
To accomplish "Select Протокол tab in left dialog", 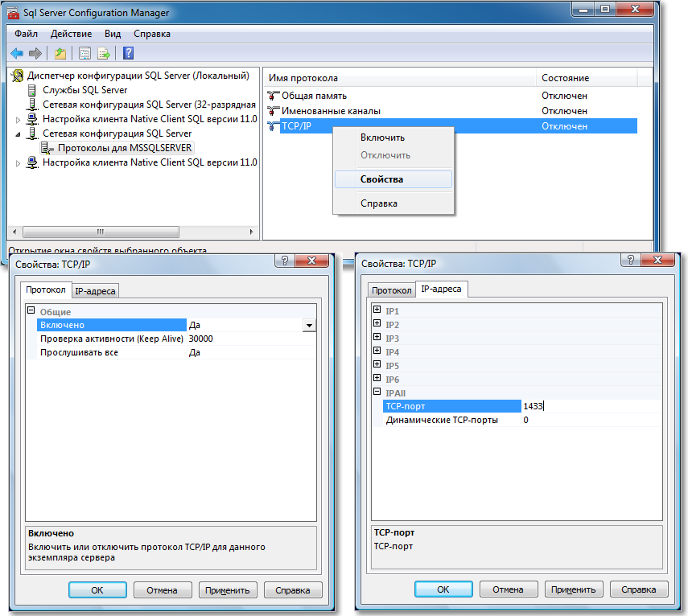I will click(x=46, y=290).
